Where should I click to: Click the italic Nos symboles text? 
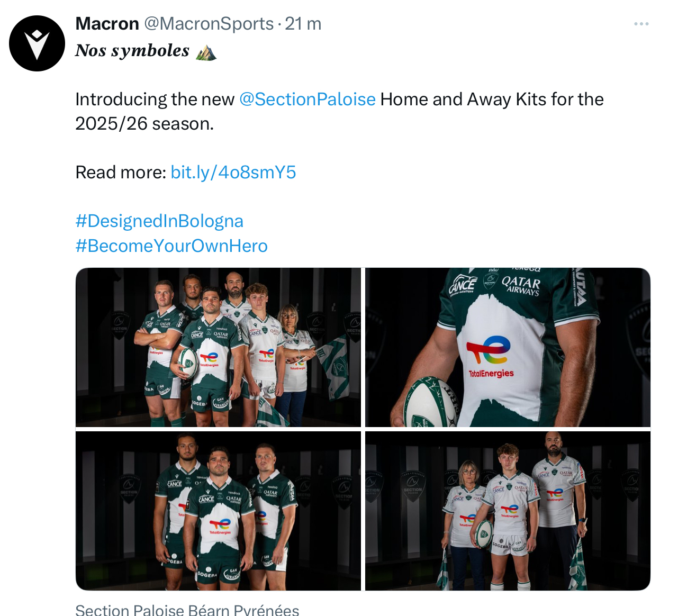(x=132, y=51)
